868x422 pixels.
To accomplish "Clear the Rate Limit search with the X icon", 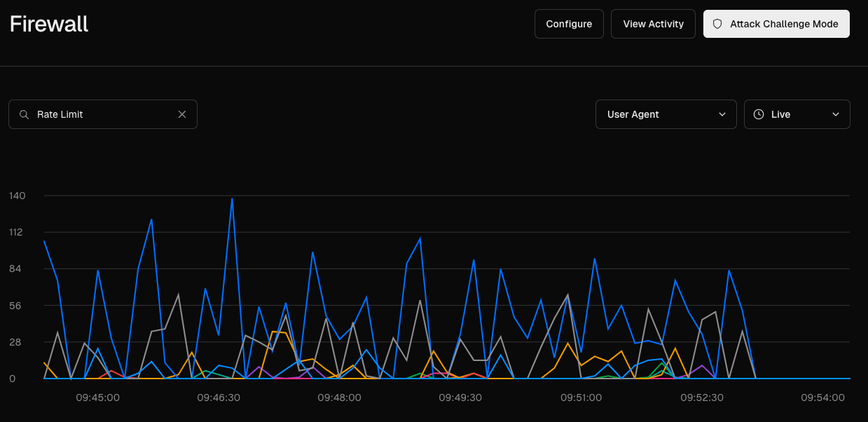I will pyautogui.click(x=182, y=114).
